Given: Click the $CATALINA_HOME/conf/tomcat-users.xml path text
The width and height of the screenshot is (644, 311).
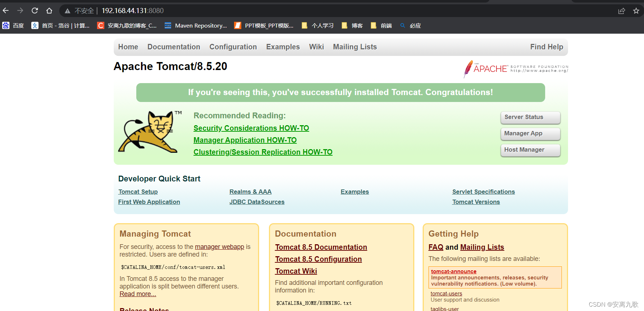Looking at the screenshot, I should [173, 267].
